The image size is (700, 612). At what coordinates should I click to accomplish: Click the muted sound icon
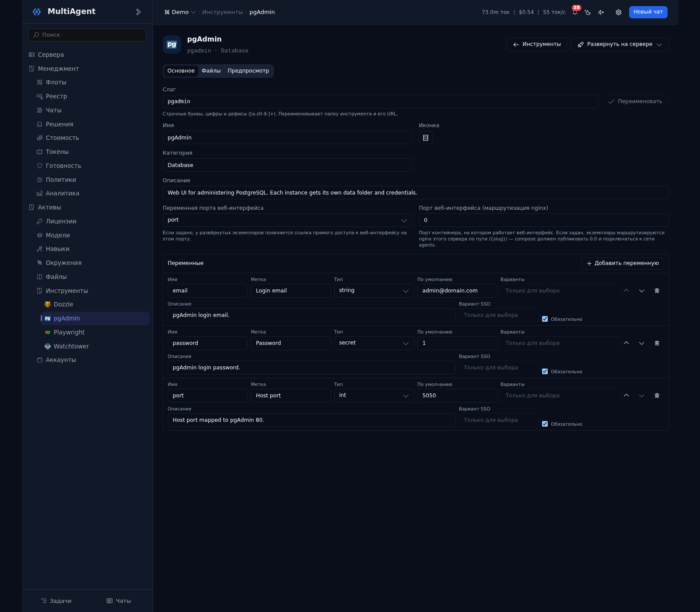click(x=601, y=12)
